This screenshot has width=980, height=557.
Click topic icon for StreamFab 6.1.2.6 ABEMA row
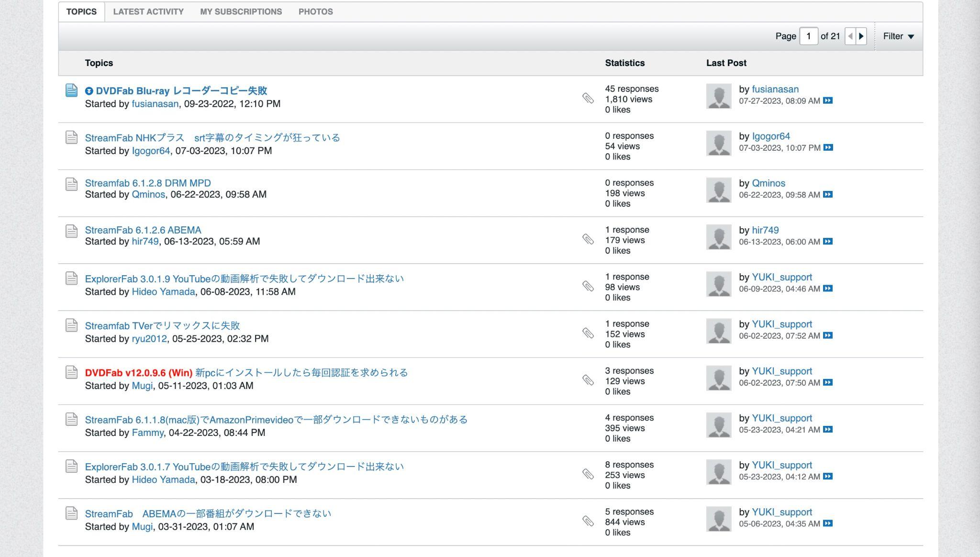pos(71,231)
